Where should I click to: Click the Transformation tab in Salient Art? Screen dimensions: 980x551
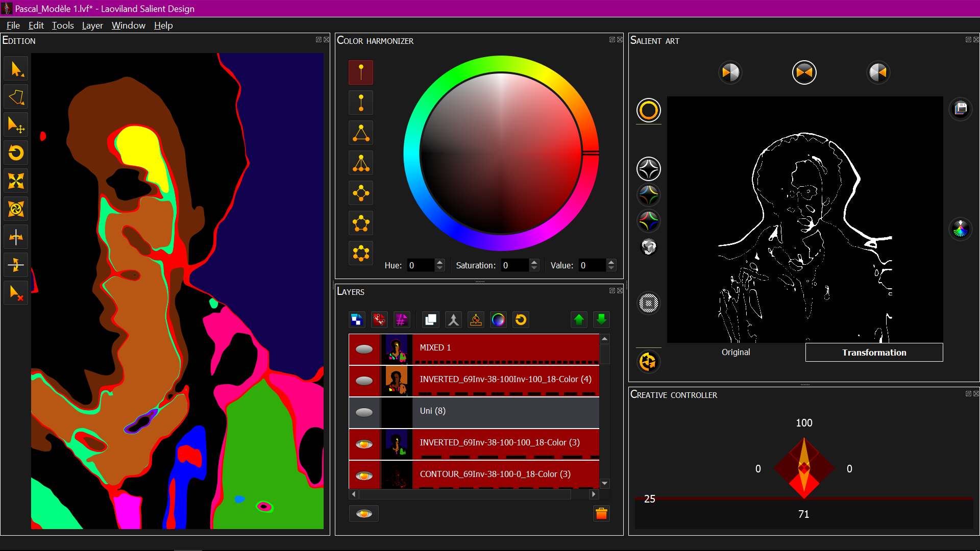(x=874, y=353)
